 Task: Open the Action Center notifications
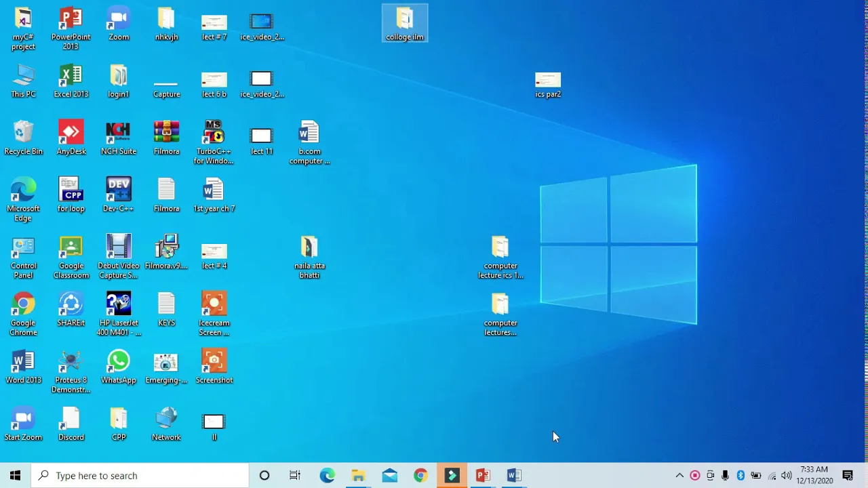point(848,475)
